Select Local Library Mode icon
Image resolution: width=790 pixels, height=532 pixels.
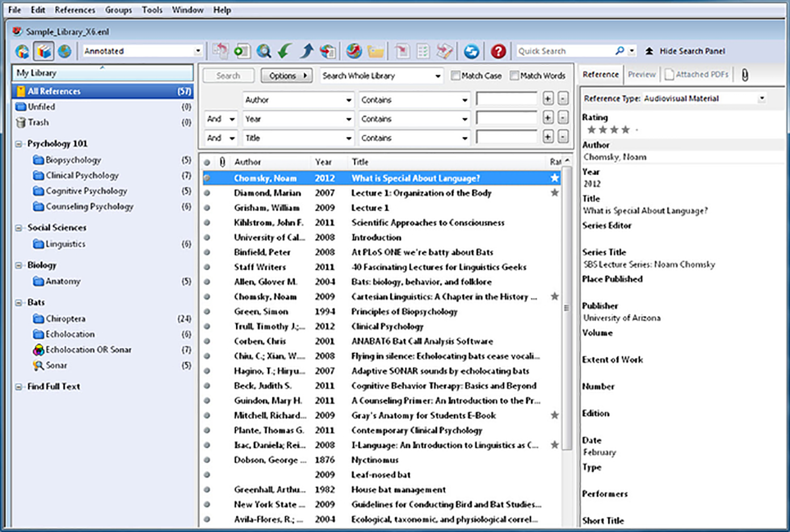click(x=44, y=51)
